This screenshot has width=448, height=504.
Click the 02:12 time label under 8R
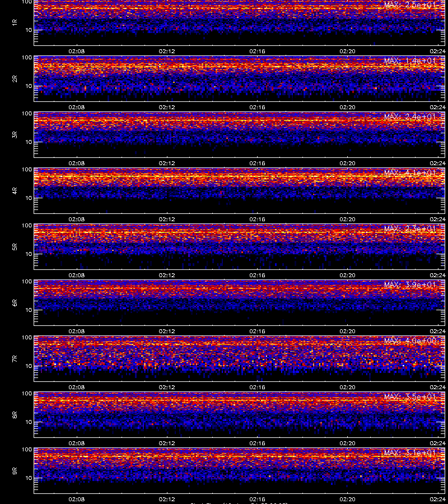pyautogui.click(x=167, y=444)
